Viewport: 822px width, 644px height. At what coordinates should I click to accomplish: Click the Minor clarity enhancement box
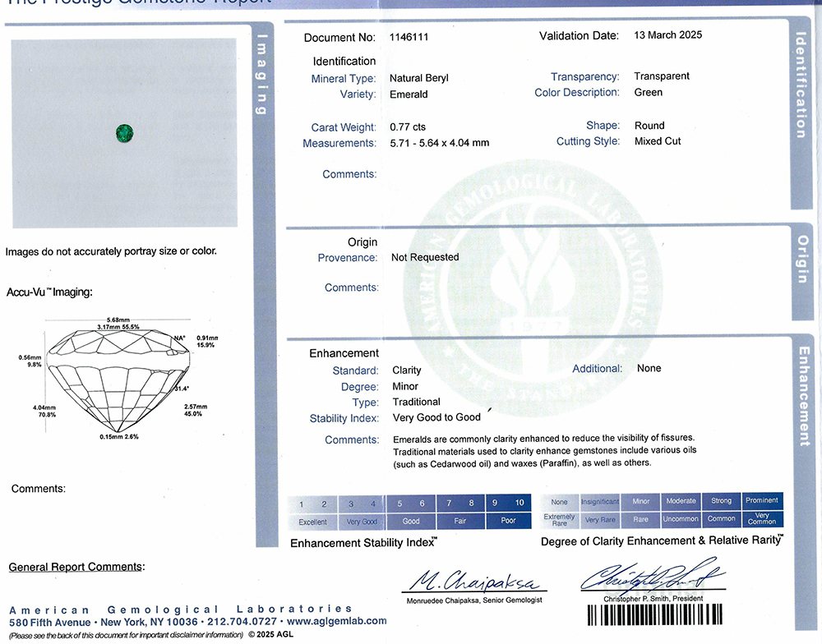click(640, 501)
